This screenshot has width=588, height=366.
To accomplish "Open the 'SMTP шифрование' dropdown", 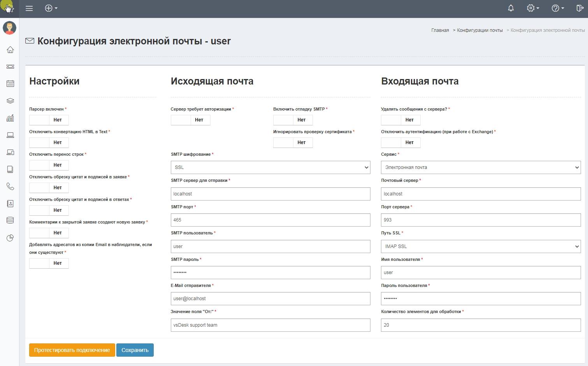I will tap(270, 167).
